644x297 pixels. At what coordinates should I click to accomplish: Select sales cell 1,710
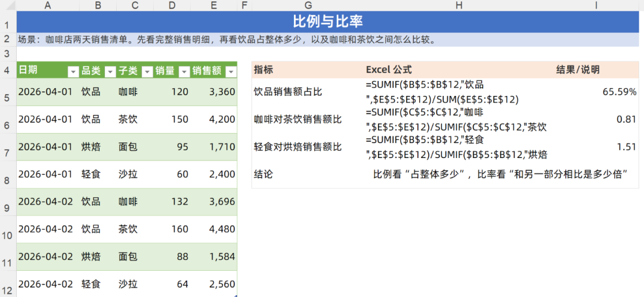pos(214,147)
